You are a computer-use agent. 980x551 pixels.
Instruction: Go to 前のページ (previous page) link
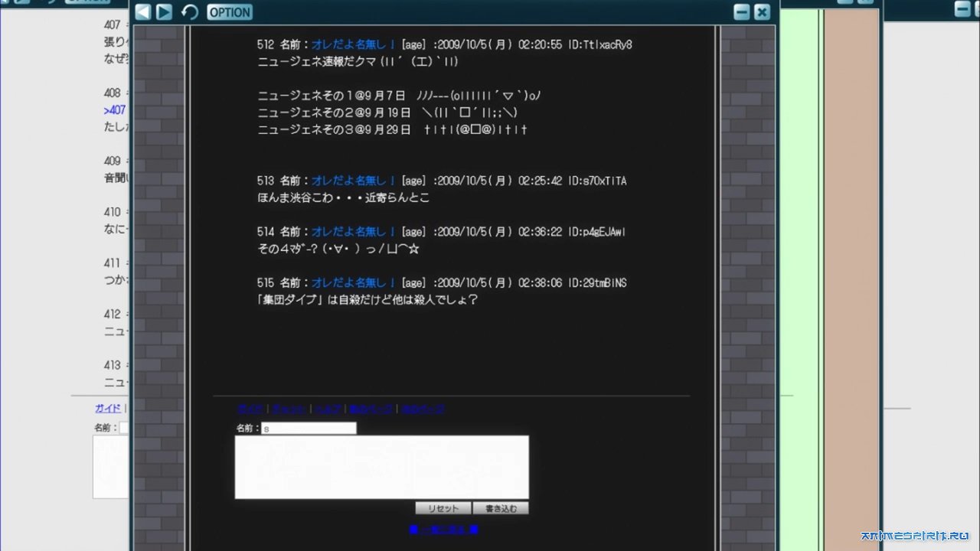coord(370,409)
